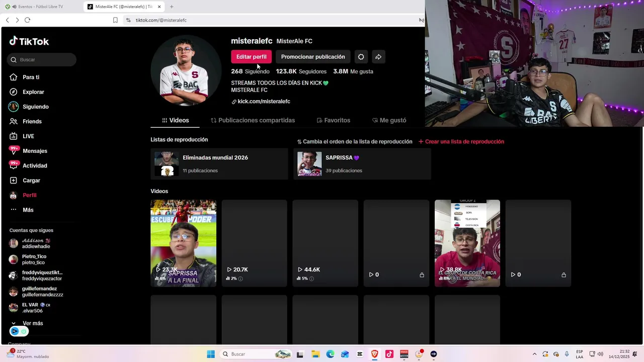The width and height of the screenshot is (644, 362).
Task: Click the Editar perfil button
Action: (251, 57)
